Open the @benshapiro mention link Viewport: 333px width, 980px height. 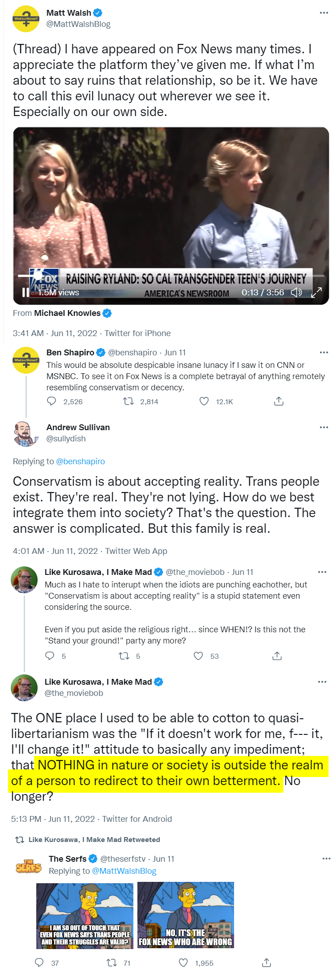[81, 462]
